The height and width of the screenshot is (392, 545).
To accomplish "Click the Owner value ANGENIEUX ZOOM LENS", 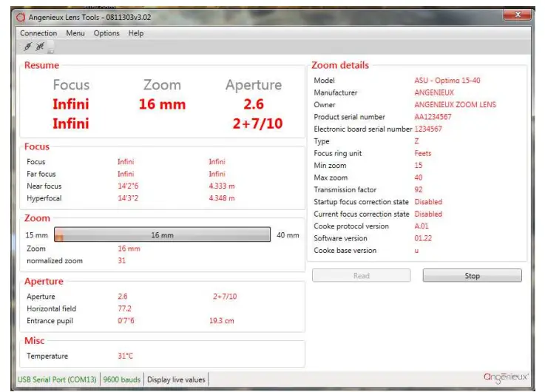I will click(x=455, y=104).
